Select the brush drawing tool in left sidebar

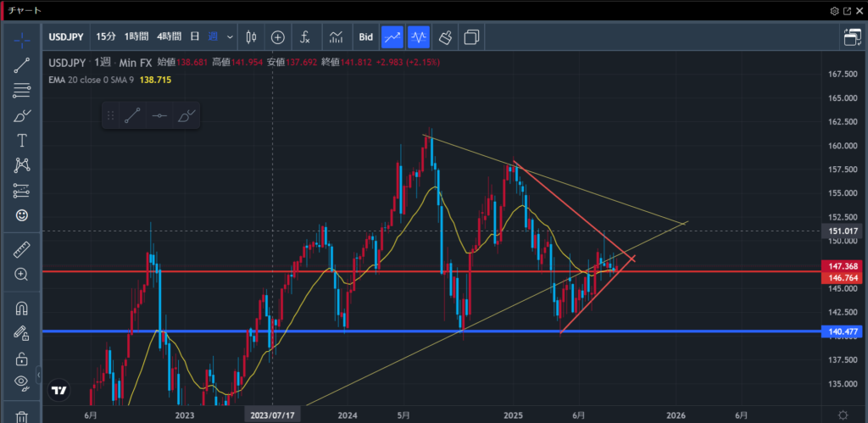tap(21, 116)
